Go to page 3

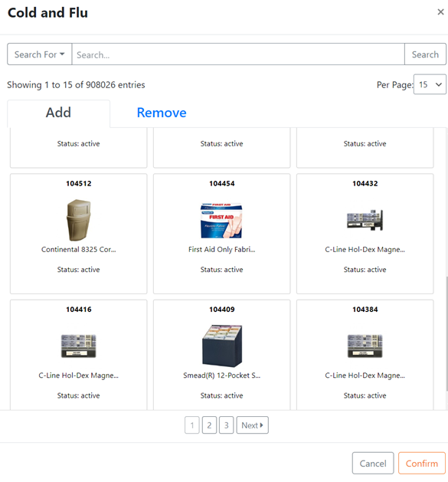click(227, 425)
